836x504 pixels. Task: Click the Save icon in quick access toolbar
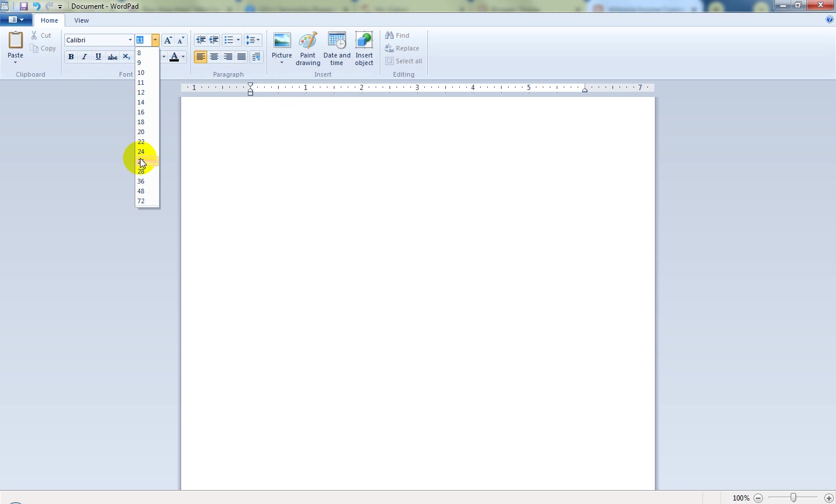click(24, 6)
